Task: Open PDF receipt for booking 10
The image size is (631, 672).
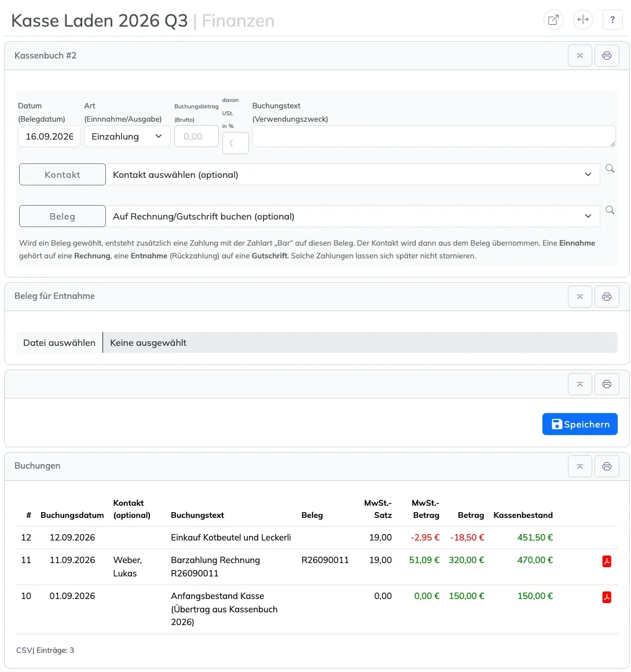Action: (x=606, y=597)
